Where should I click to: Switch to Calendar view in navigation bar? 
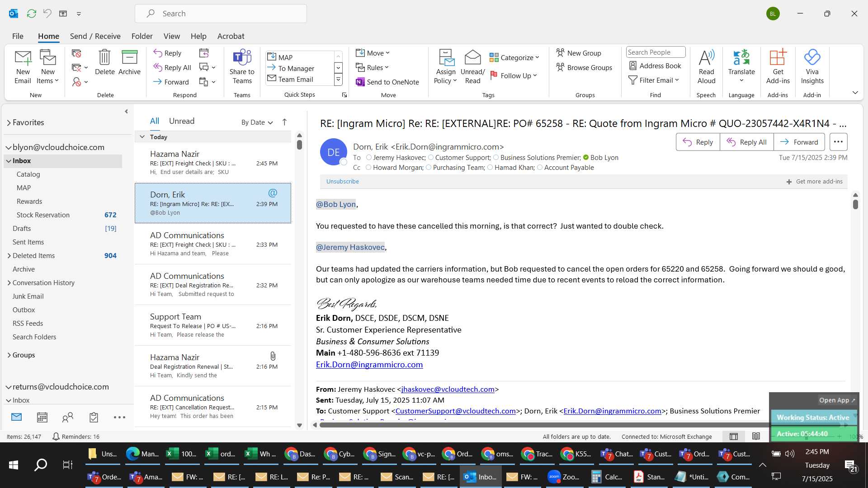pyautogui.click(x=42, y=417)
